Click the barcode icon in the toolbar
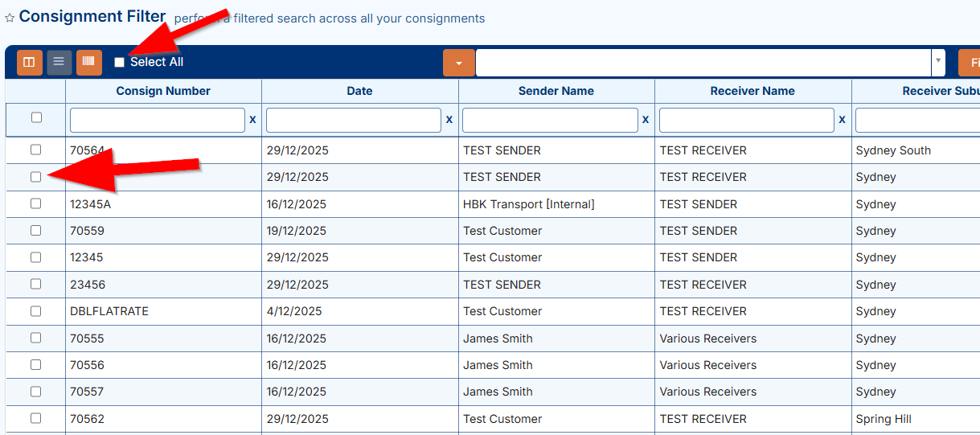Viewport: 980px width, 435px height. pos(88,62)
